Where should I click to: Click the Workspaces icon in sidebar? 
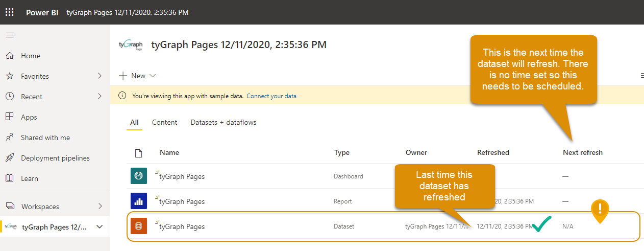[10, 207]
